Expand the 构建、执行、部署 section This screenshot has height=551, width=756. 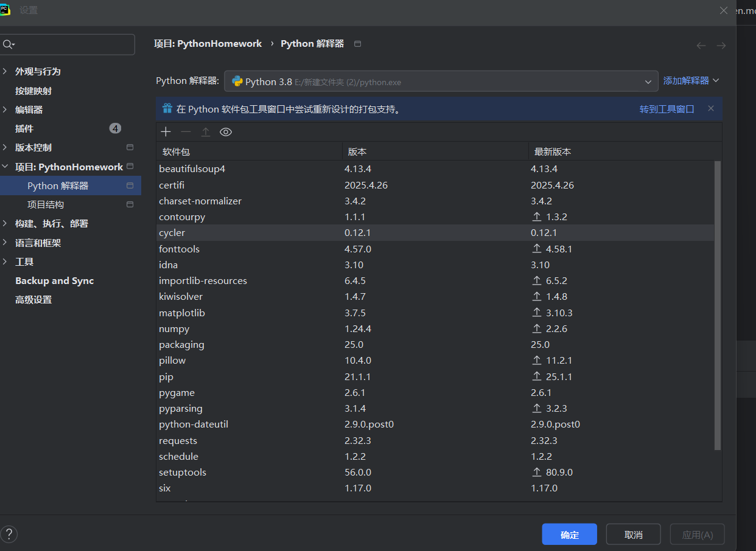coord(5,223)
